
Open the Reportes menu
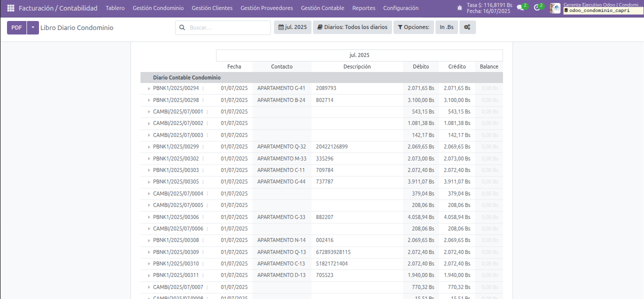363,8
